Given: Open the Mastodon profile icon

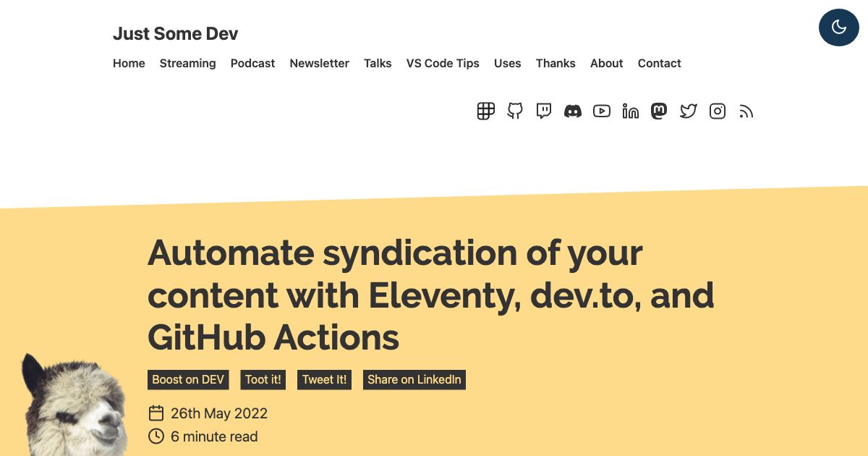Looking at the screenshot, I should pos(659,111).
